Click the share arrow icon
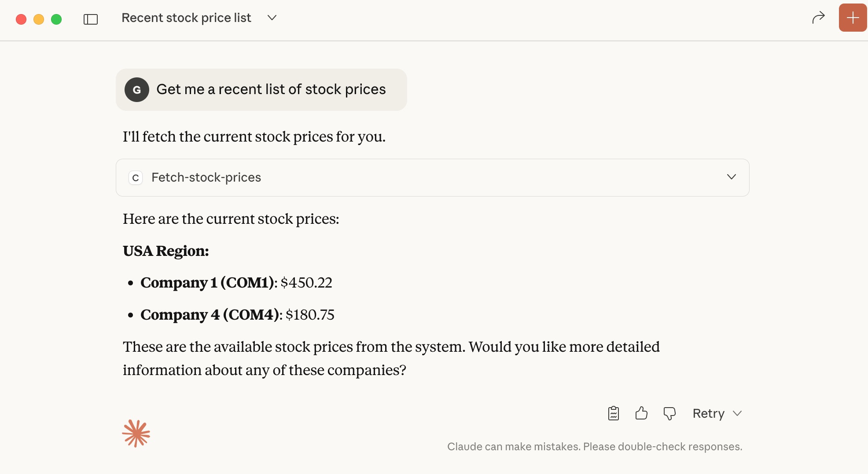868x474 pixels. (x=818, y=18)
